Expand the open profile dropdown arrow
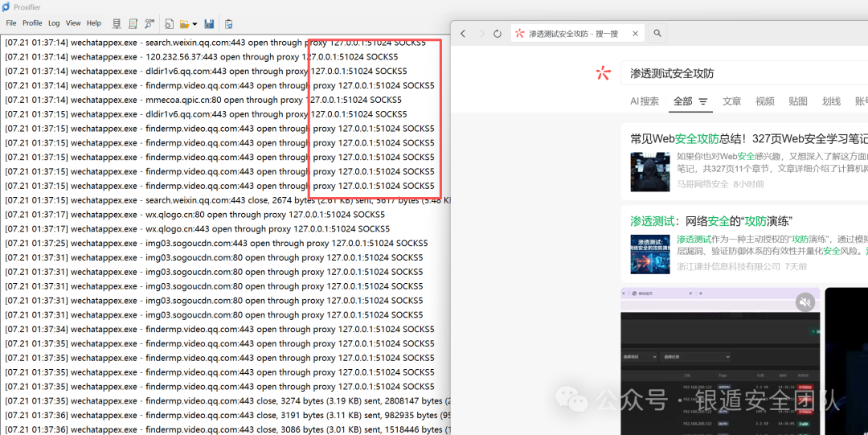Viewport: 868px width, 435px height. pyautogui.click(x=194, y=24)
